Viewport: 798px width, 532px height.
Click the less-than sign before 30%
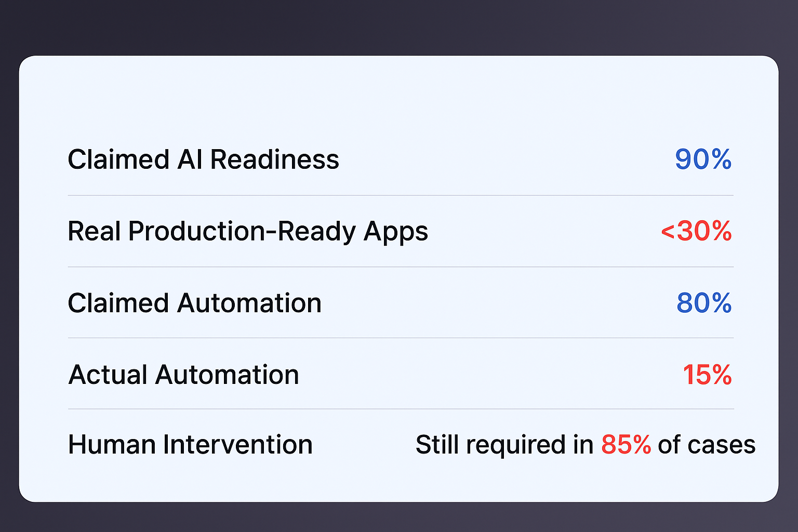(x=668, y=232)
